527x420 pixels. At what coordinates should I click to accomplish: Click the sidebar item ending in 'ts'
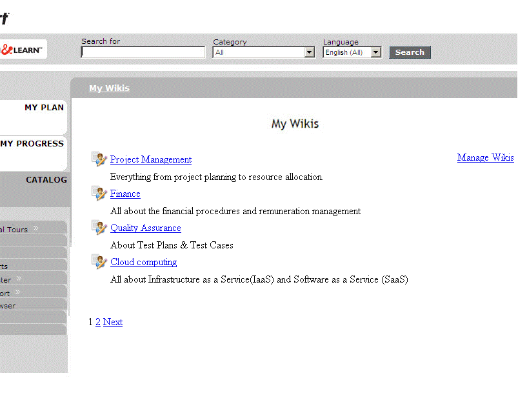tap(34, 265)
